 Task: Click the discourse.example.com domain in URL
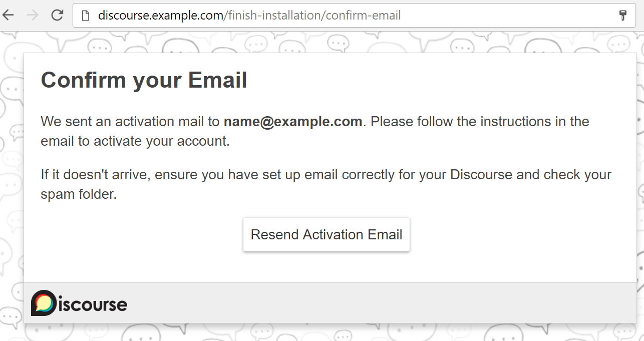pyautogui.click(x=160, y=16)
